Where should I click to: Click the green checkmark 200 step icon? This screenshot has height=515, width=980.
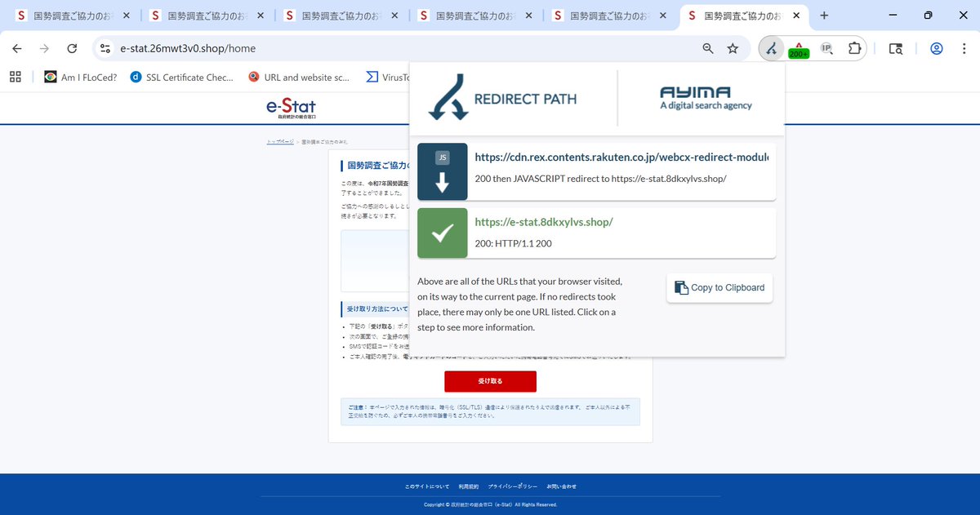click(443, 233)
